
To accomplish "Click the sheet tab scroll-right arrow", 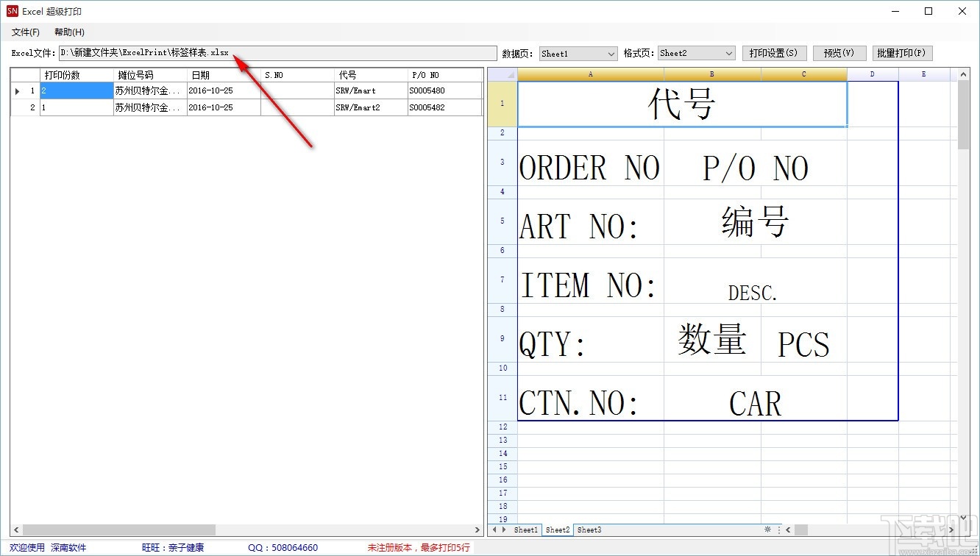I will click(504, 530).
